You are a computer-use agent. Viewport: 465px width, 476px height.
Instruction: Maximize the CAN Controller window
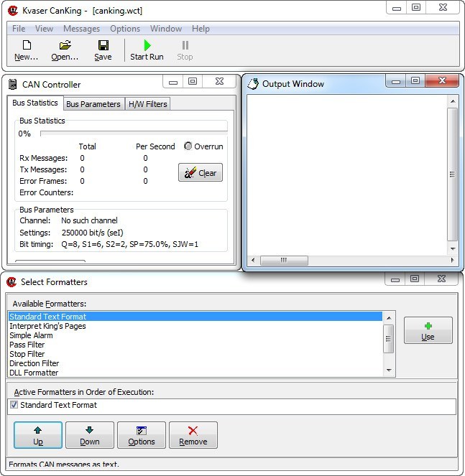tap(193, 81)
